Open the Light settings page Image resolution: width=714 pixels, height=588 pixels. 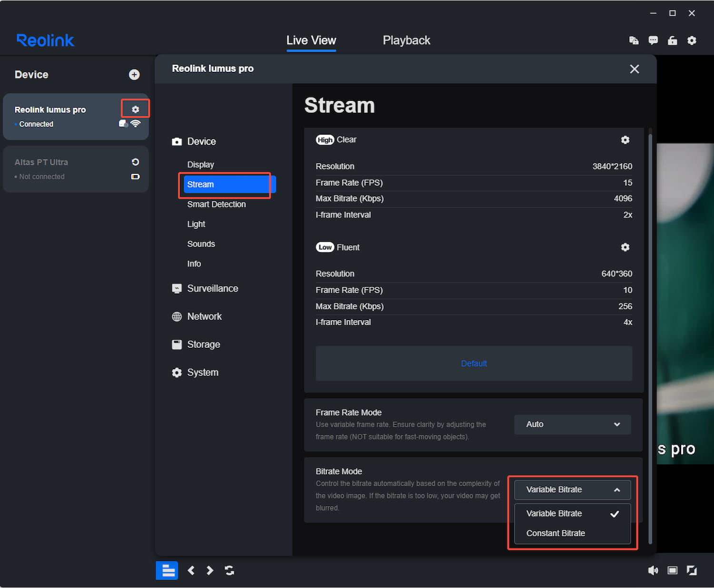point(196,224)
